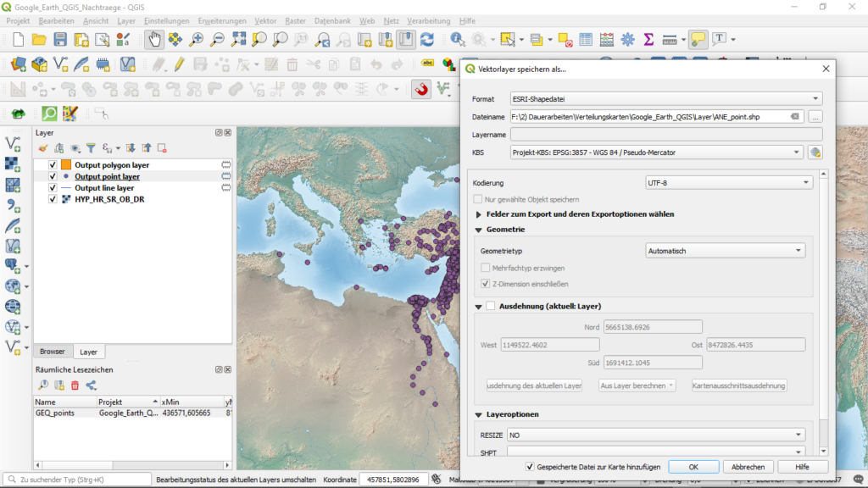Delete bookmark with red trash icon
Screen dimensions: 868x488
click(x=75, y=385)
